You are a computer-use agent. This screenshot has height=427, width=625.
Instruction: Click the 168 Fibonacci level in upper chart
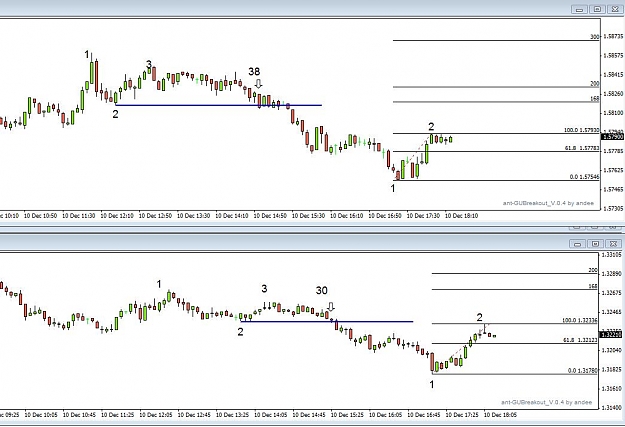tap(594, 98)
